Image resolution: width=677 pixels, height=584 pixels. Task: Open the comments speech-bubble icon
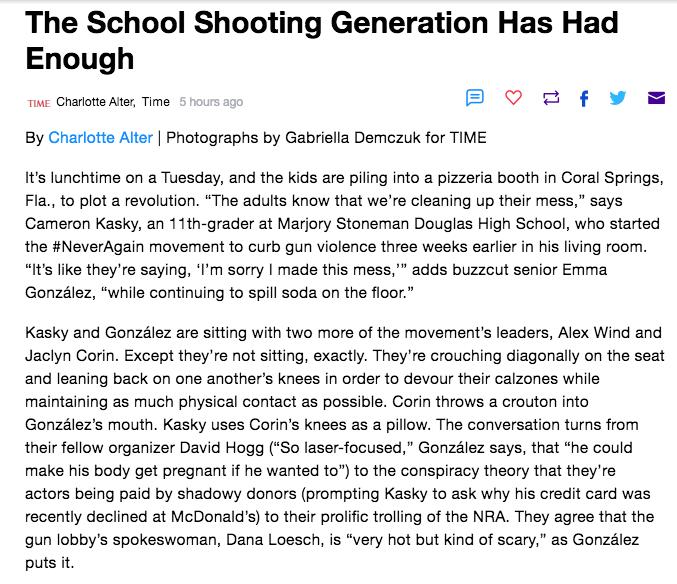point(475,98)
